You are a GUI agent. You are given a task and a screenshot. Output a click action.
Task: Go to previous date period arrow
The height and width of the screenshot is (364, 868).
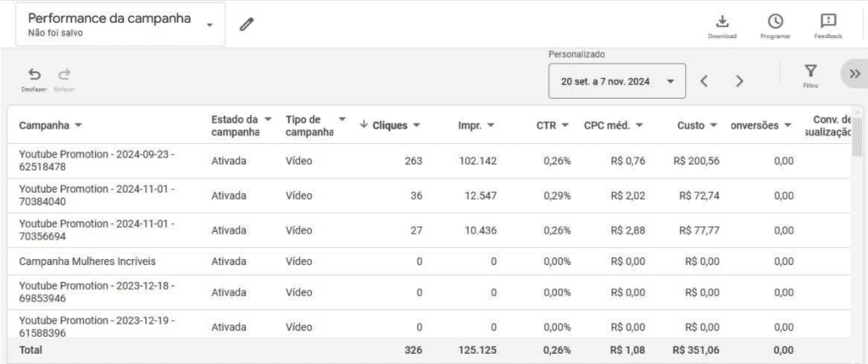(x=704, y=81)
